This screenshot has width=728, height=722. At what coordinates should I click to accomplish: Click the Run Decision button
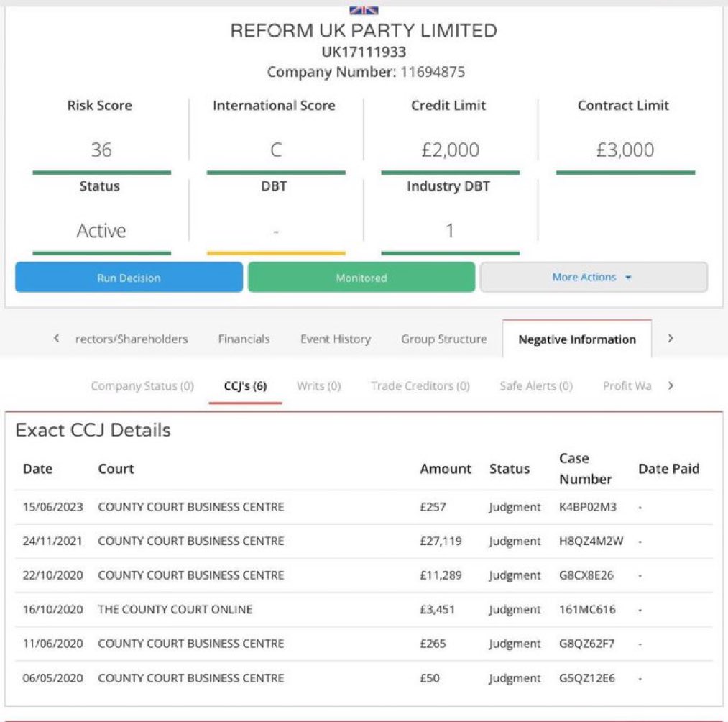[129, 278]
